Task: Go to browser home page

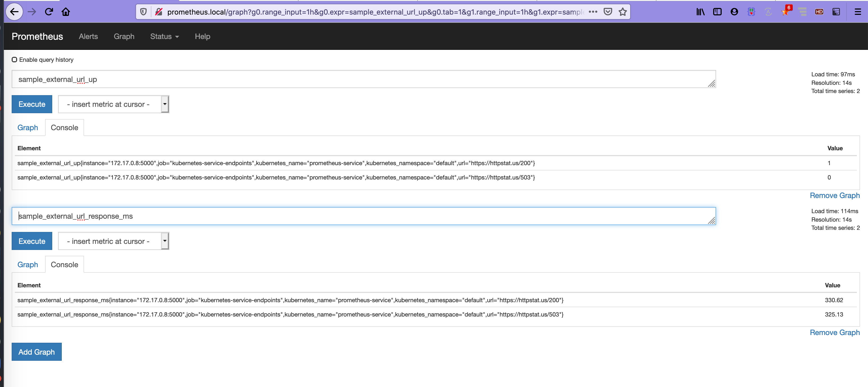Action: tap(66, 11)
